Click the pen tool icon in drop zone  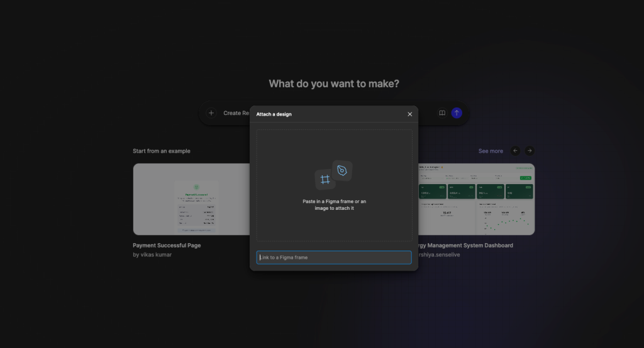342,170
